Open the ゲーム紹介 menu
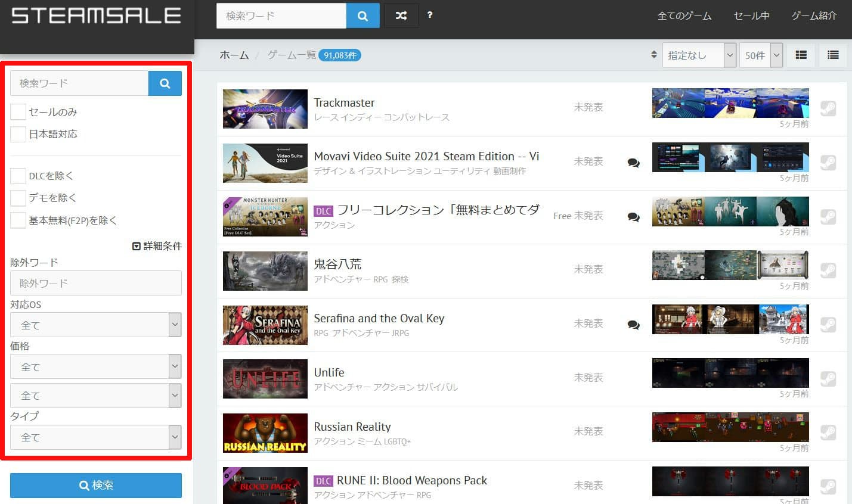Image resolution: width=852 pixels, height=504 pixels. click(x=814, y=15)
